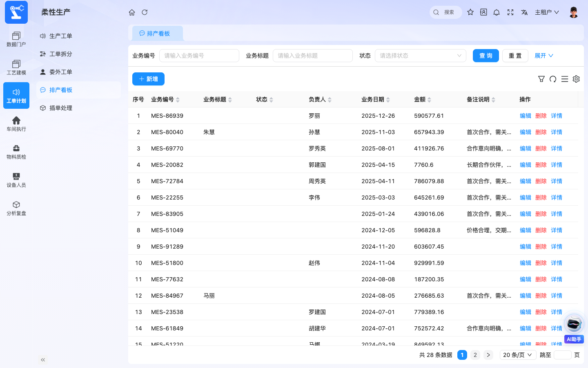Collapse the sidebar with double-chevron icon
This screenshot has height=368, width=588.
43,360
